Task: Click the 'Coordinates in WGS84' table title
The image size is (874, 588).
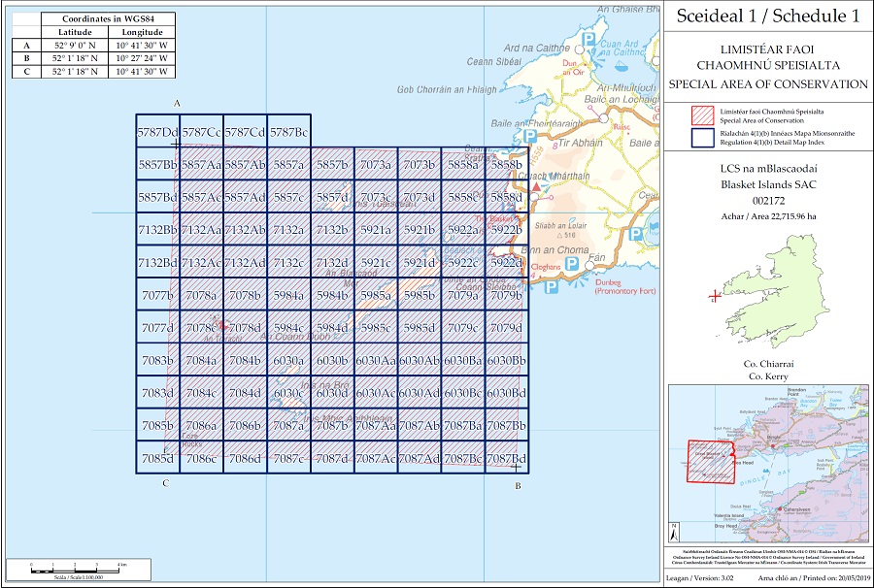Action: (108, 19)
